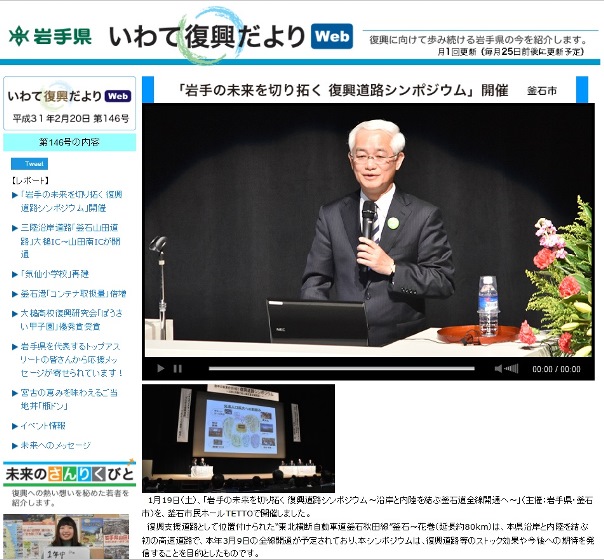Seek on the video progress bar

[x=341, y=369]
